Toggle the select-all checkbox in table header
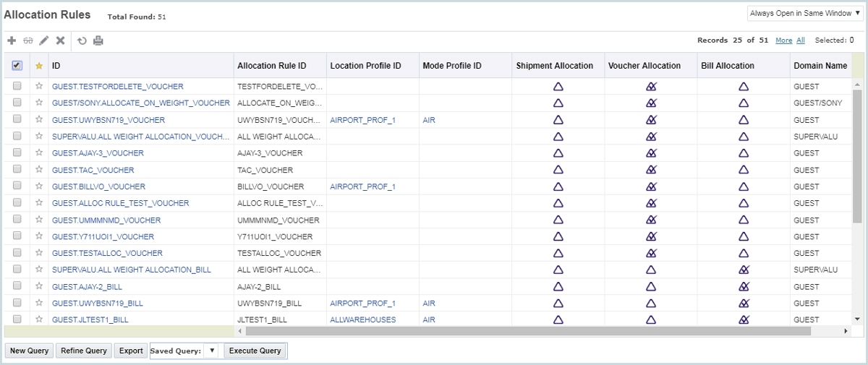The height and width of the screenshot is (365, 868). pos(17,66)
